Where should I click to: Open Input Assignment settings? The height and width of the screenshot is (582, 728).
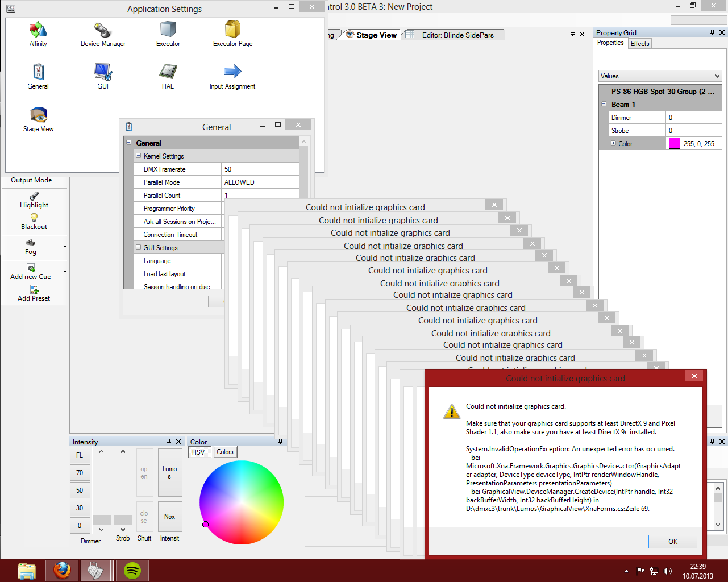coord(232,72)
